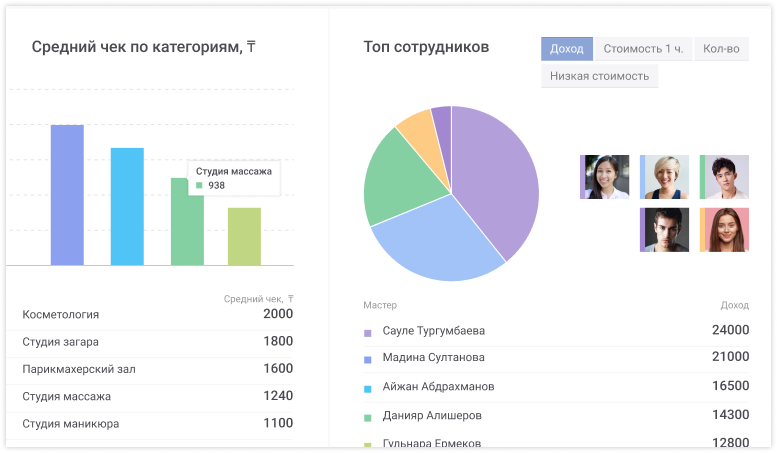Select the Стоимость 1 ч. tab

coord(643,49)
